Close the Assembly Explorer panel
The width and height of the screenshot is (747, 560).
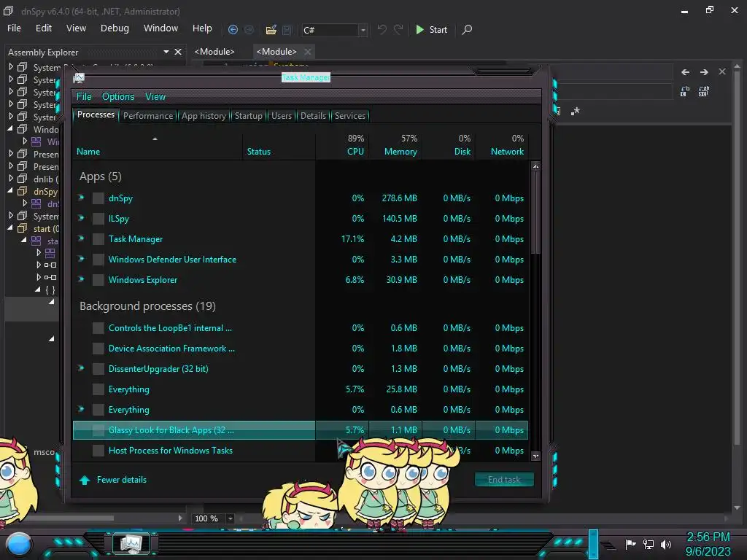point(178,52)
